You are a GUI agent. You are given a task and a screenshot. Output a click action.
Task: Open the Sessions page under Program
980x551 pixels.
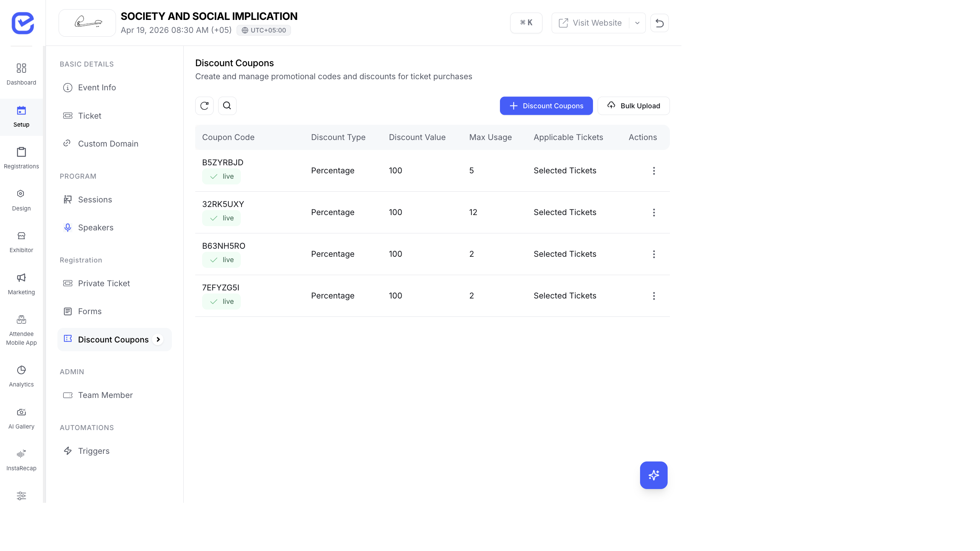95,199
